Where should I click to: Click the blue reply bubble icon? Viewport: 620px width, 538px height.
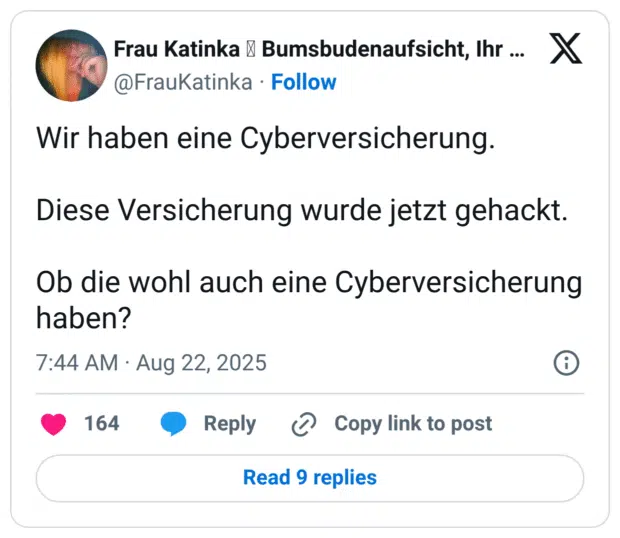click(174, 424)
